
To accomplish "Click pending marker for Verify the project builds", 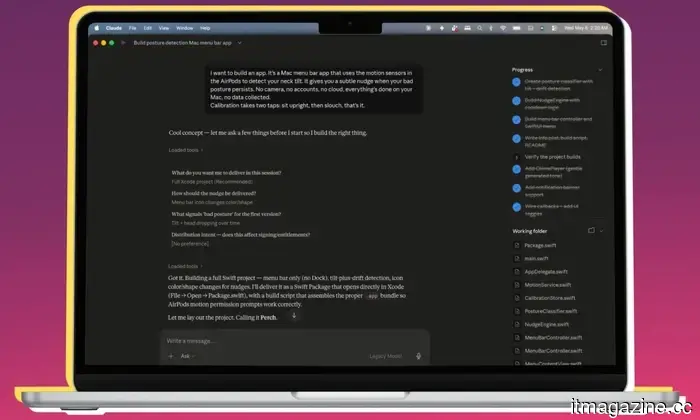I will [x=517, y=157].
